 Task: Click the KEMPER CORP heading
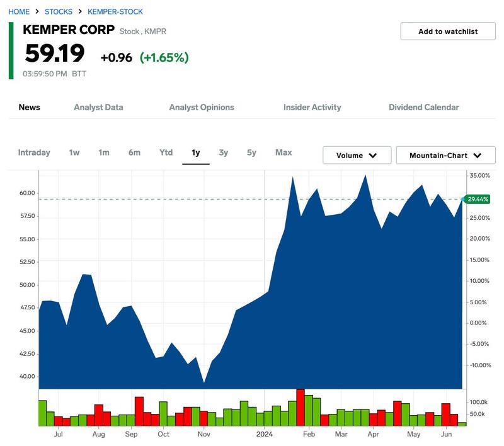69,30
